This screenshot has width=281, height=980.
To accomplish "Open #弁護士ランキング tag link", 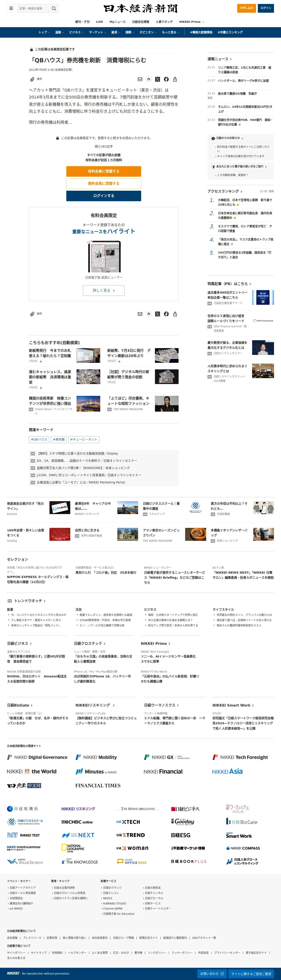I will coord(230,32).
